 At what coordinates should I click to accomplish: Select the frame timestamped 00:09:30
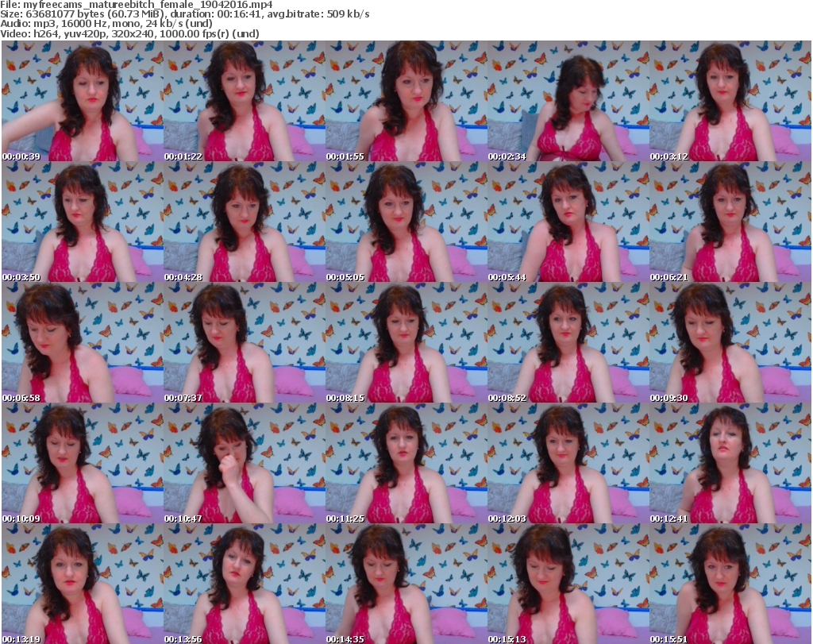coord(730,343)
